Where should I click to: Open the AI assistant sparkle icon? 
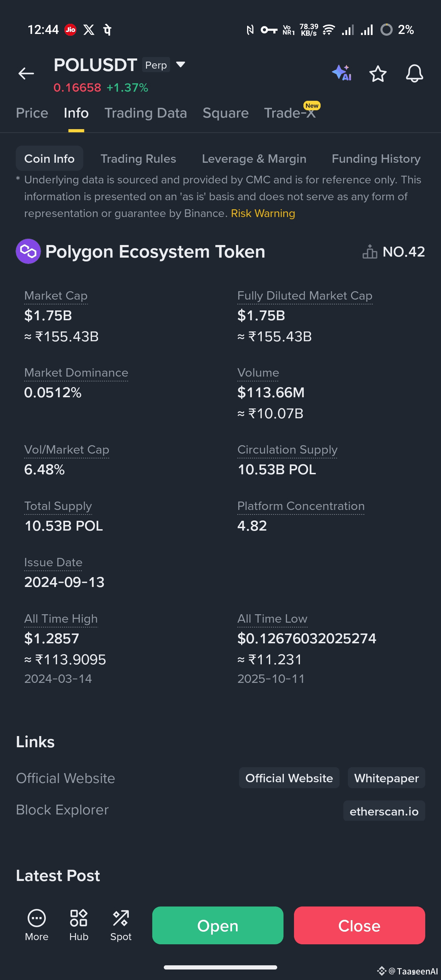click(341, 73)
